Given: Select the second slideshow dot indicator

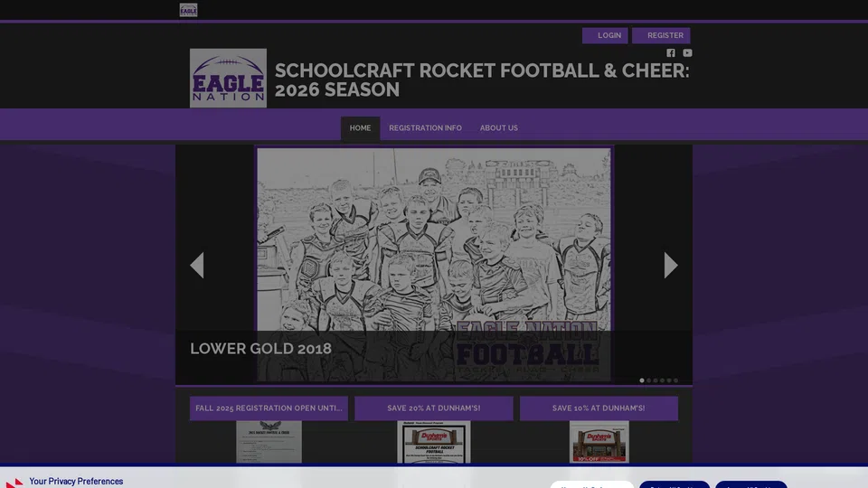Looking at the screenshot, I should [649, 380].
